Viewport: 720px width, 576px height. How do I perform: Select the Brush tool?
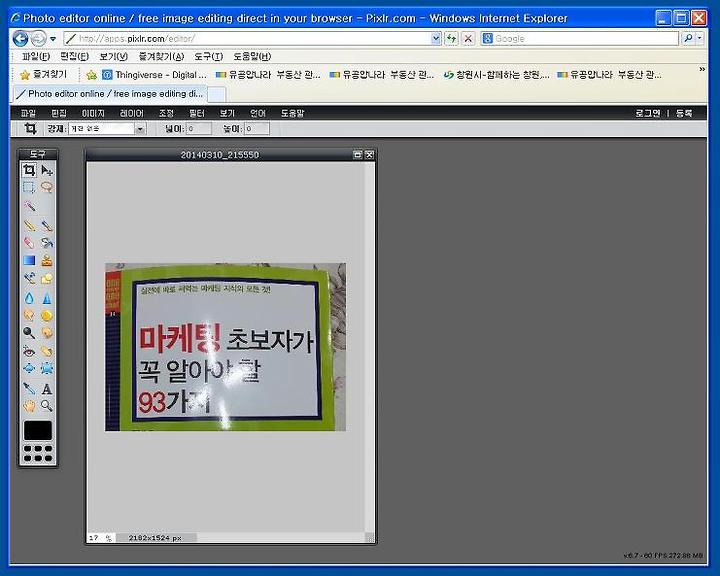pyautogui.click(x=47, y=226)
